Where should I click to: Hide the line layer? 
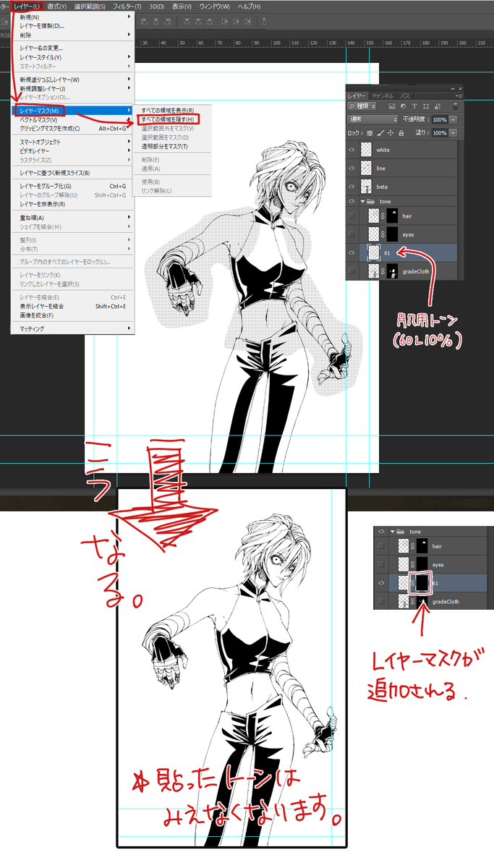tap(352, 169)
